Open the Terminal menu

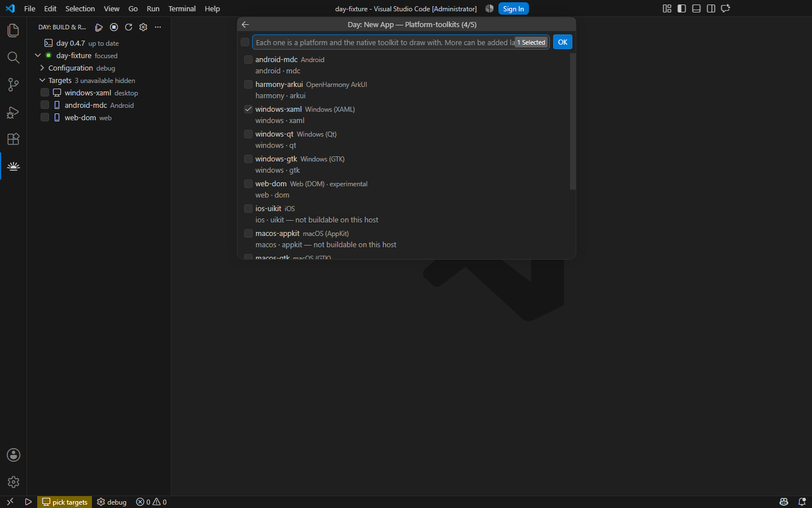pos(182,8)
